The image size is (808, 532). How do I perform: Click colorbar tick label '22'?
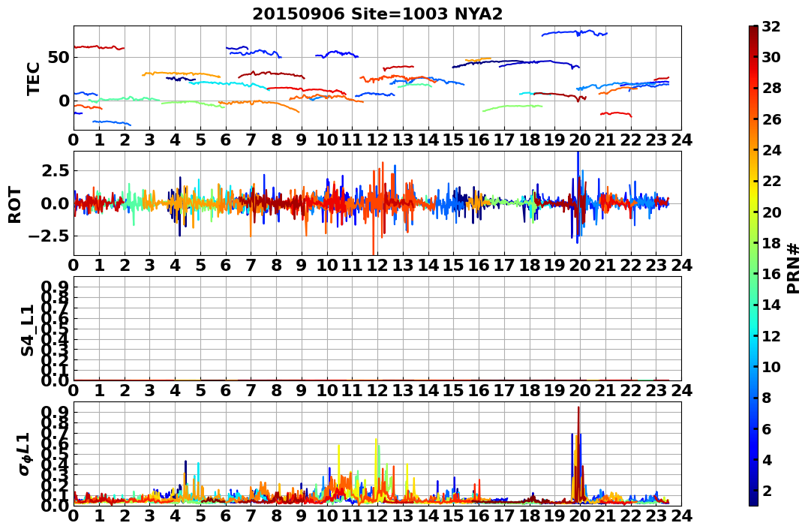click(x=771, y=181)
